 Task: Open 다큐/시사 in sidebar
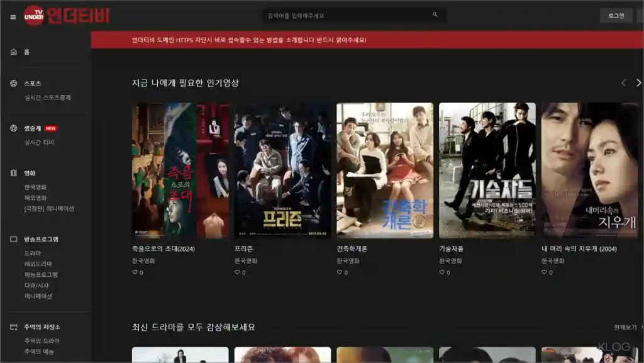tap(36, 286)
